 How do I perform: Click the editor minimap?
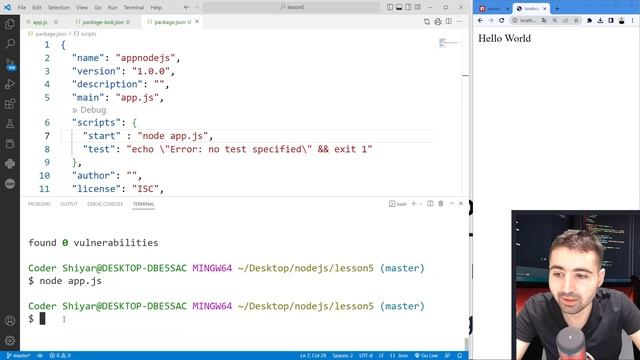click(x=450, y=42)
